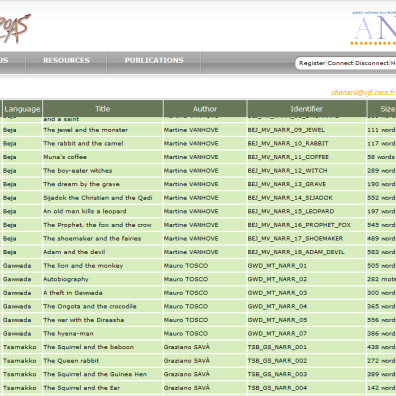396x396 pixels.
Task: Click identifier BEJ_MV_NARR_12_WITCH
Action: pos(287,171)
